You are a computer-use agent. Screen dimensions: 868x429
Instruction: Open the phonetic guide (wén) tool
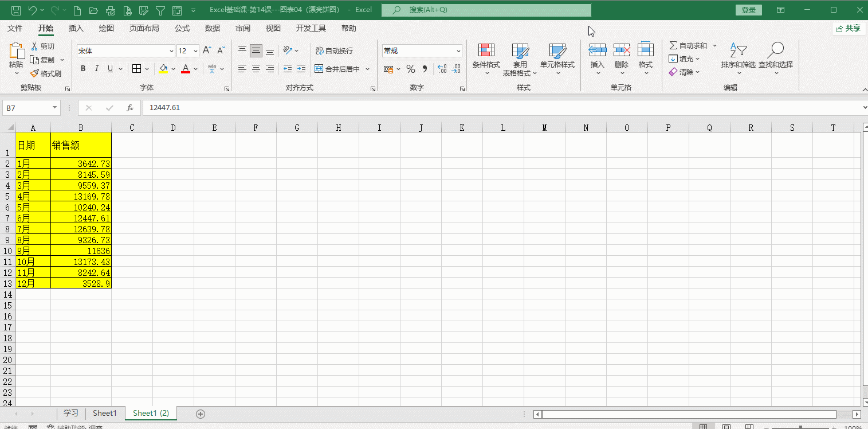[x=212, y=69]
